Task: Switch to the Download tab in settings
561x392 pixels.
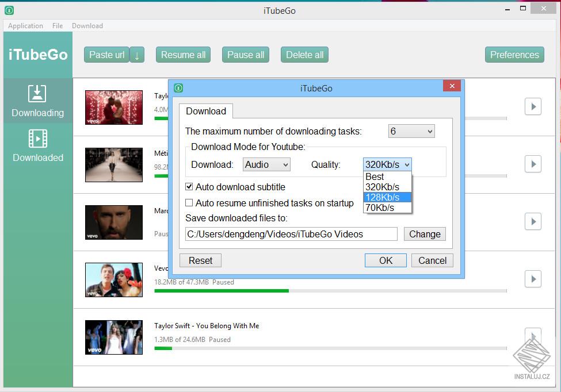Action: pyautogui.click(x=206, y=111)
